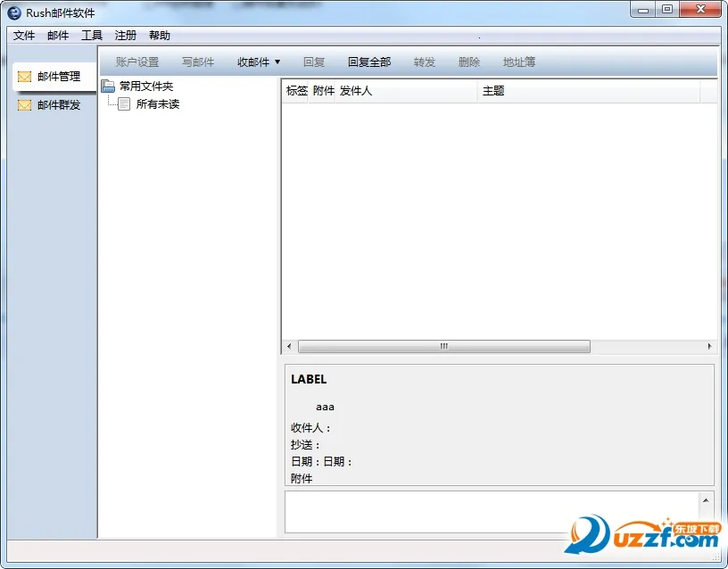728x569 pixels.
Task: Click the 写邮件 toolbar button
Action: [x=198, y=62]
